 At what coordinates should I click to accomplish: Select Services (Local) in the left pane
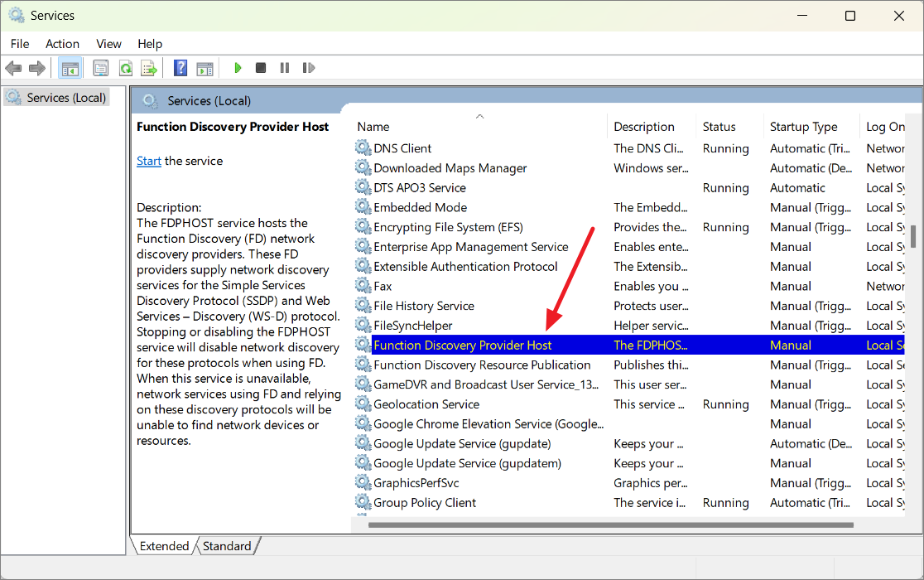pyautogui.click(x=65, y=97)
